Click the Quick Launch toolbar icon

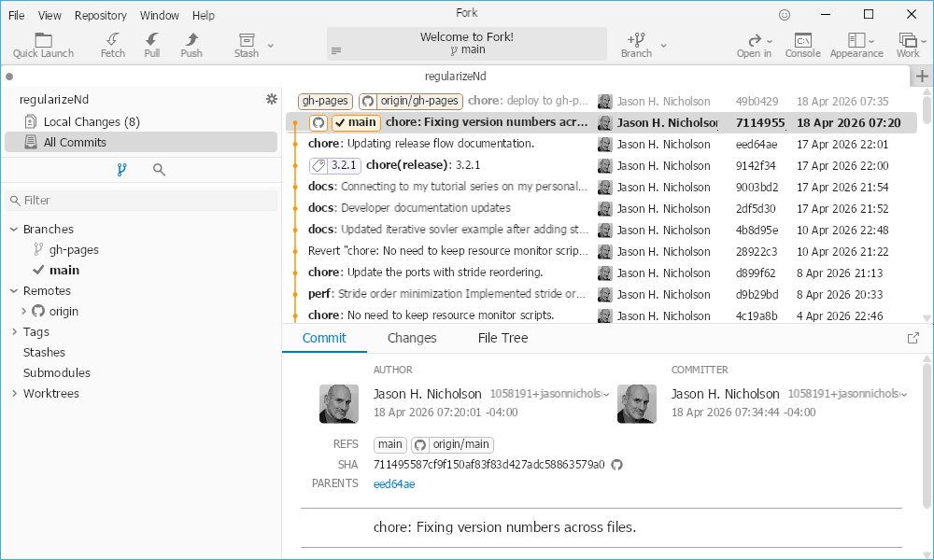[43, 40]
